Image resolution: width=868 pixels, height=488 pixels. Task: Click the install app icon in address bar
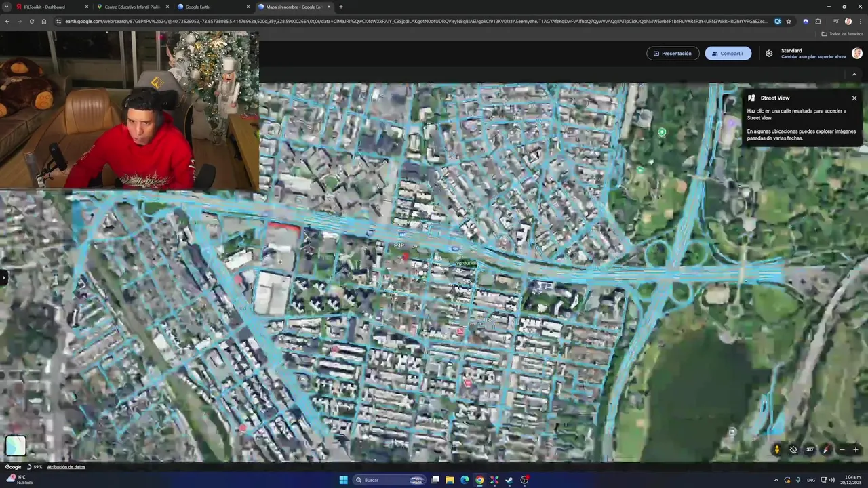pos(778,21)
